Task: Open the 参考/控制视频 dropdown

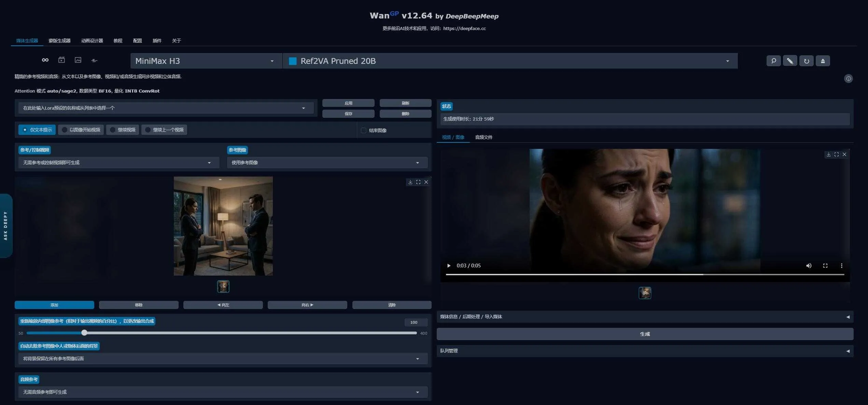Action: [x=119, y=163]
